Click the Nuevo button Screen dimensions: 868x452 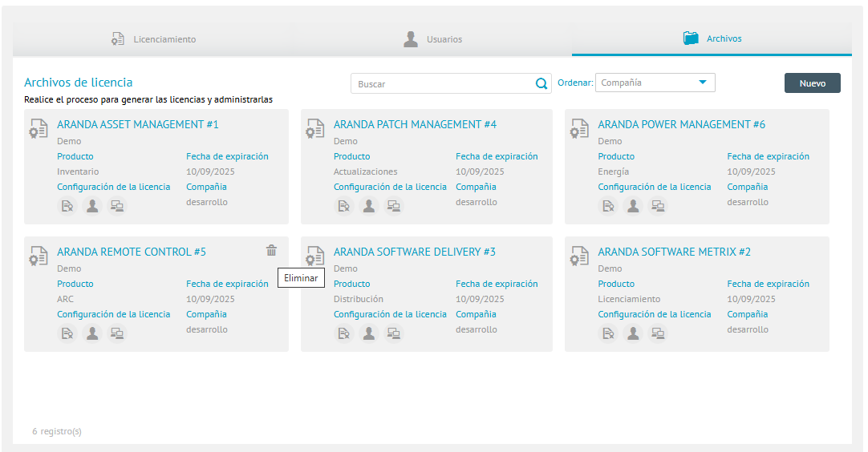coord(812,83)
